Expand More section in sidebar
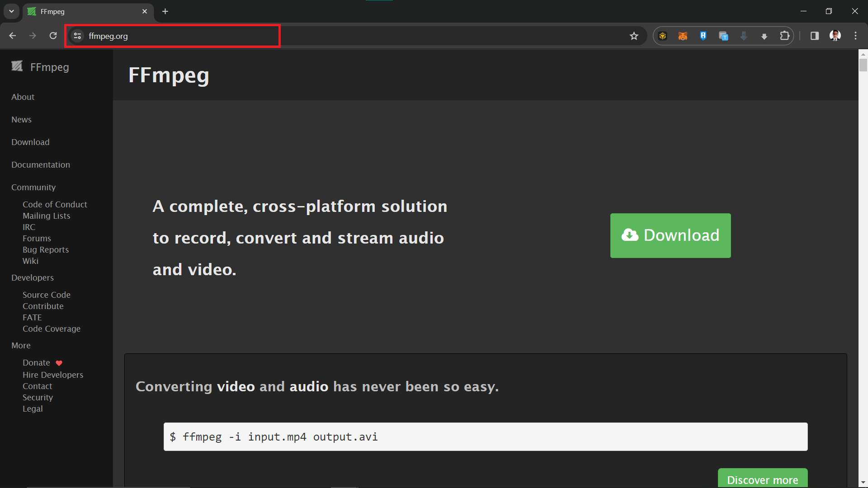The image size is (868, 488). point(21,346)
